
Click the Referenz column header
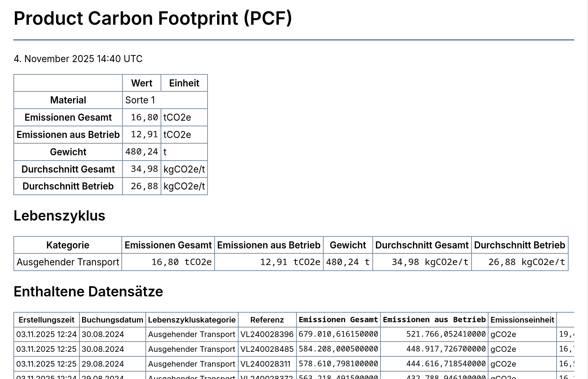pyautogui.click(x=267, y=320)
